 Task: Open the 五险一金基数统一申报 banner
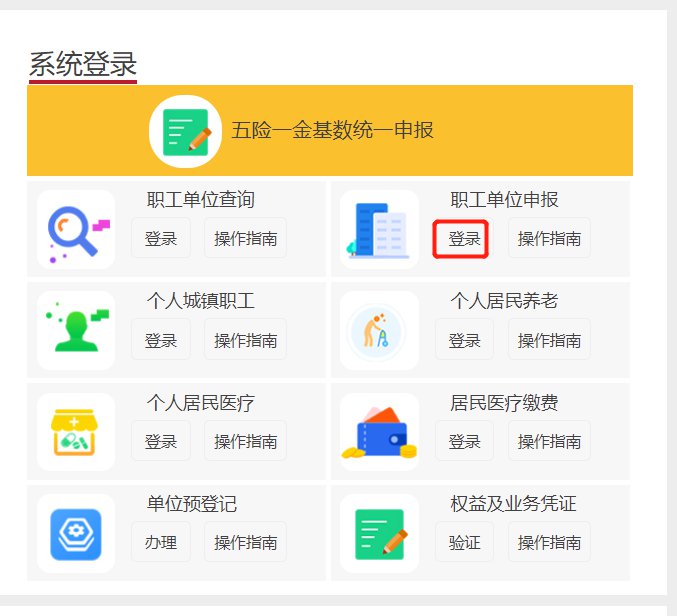(330, 130)
